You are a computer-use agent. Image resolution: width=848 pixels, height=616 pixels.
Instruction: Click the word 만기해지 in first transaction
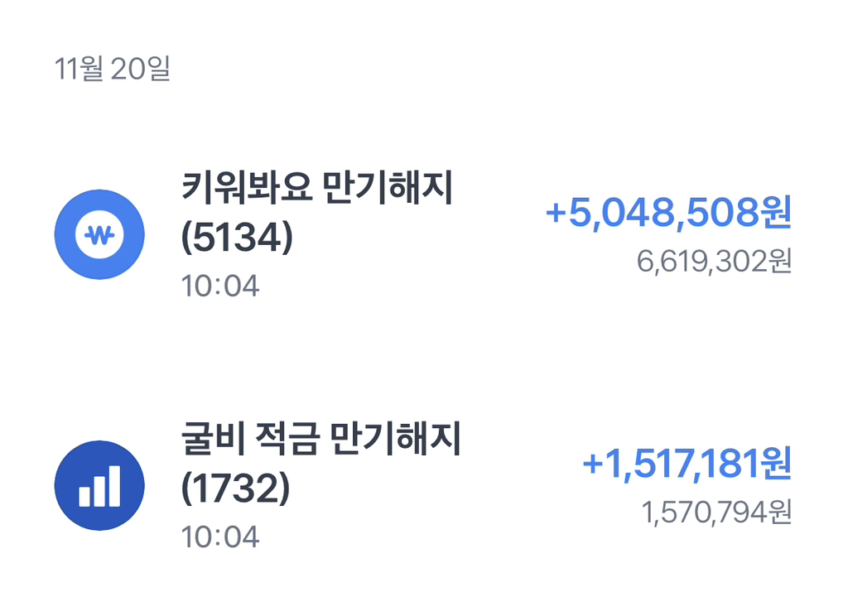tap(388, 188)
